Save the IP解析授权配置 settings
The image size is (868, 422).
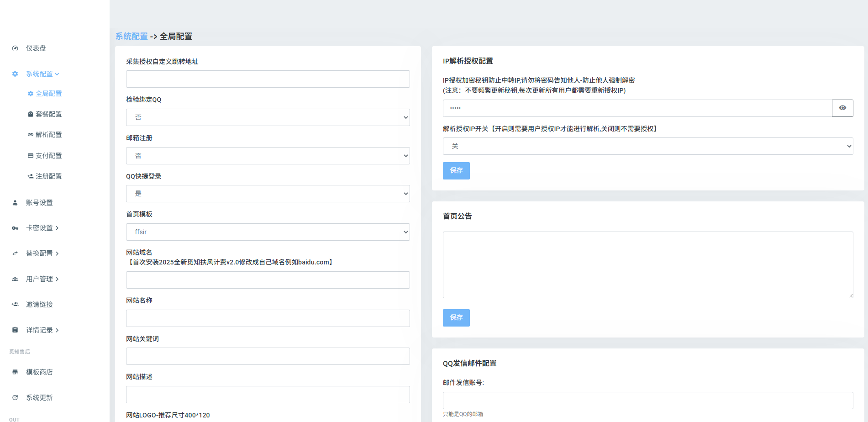456,171
